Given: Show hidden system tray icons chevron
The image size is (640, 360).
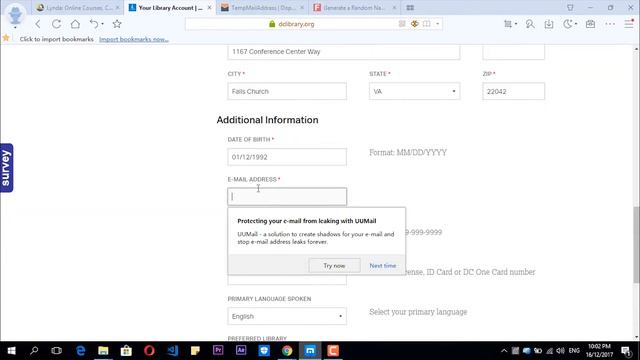Looking at the screenshot, I should pyautogui.click(x=504, y=351).
